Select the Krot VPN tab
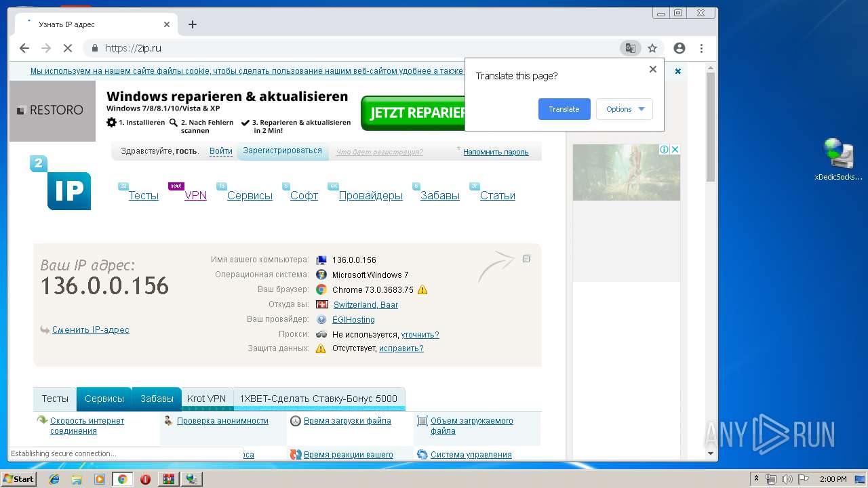This screenshot has height=488, width=868. point(207,399)
